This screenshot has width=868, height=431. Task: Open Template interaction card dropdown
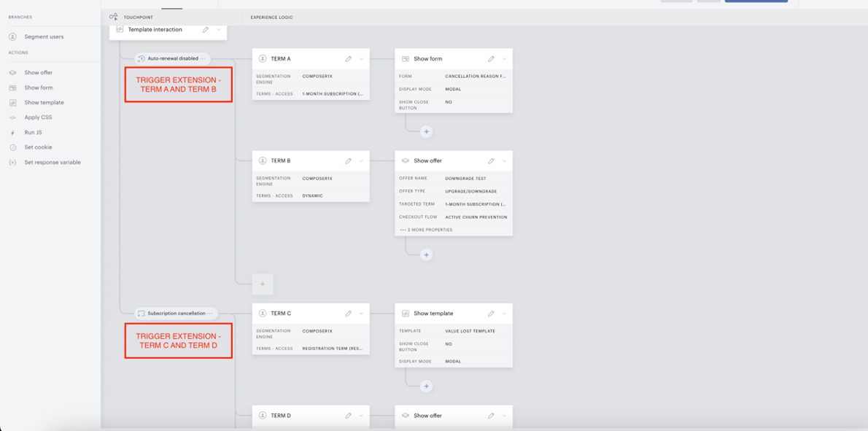pyautogui.click(x=219, y=30)
